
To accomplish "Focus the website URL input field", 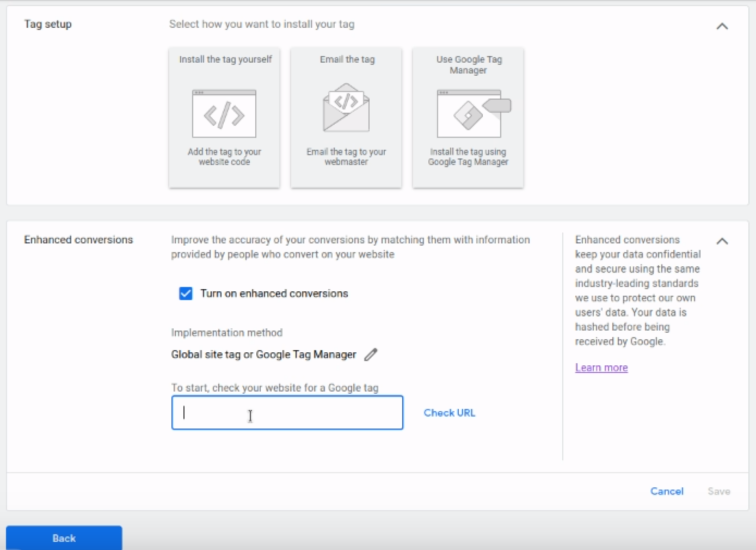I will tap(287, 413).
